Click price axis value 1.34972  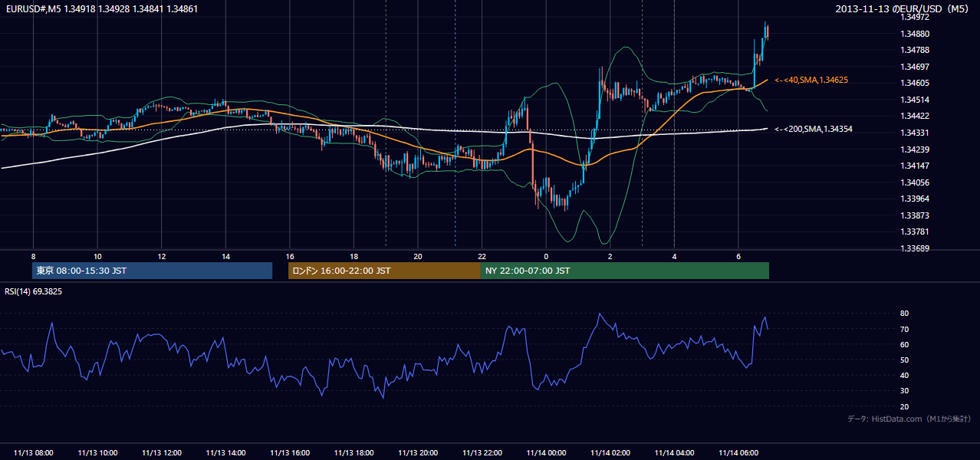pyautogui.click(x=915, y=17)
